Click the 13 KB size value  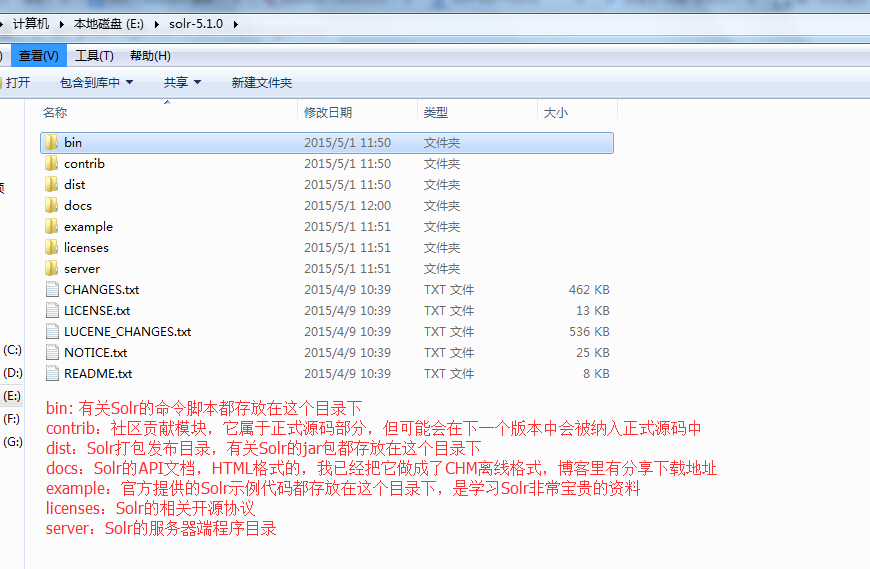(x=593, y=311)
